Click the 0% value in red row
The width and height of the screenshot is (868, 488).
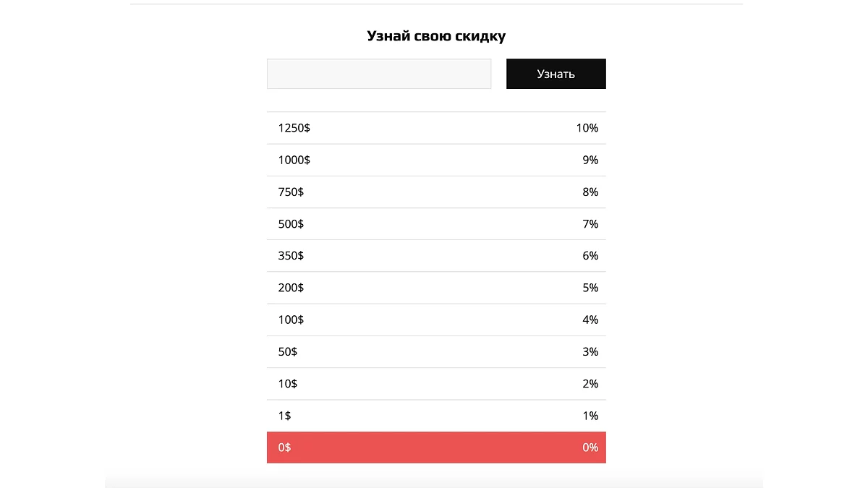(590, 448)
